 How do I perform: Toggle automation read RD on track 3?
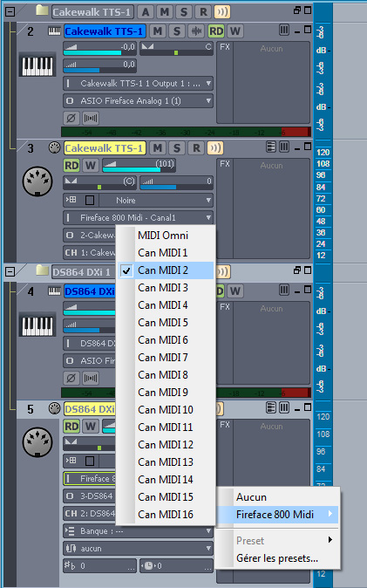[x=71, y=166]
